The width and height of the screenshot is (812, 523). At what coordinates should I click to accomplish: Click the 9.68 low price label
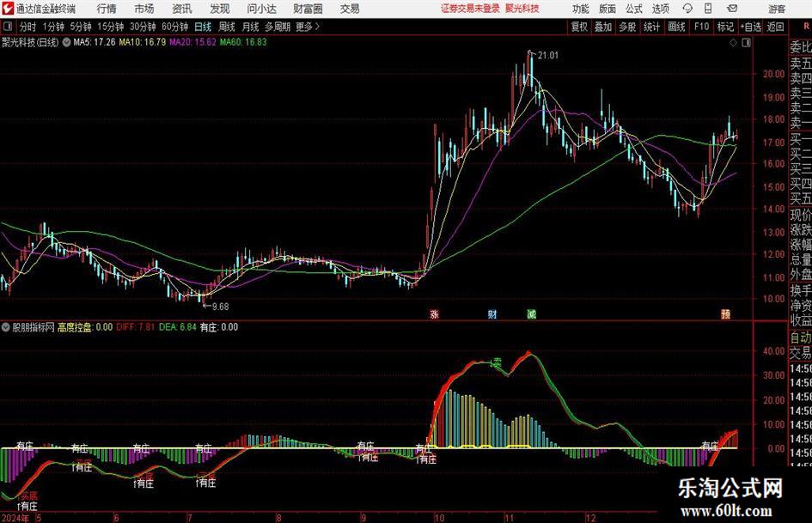221,307
